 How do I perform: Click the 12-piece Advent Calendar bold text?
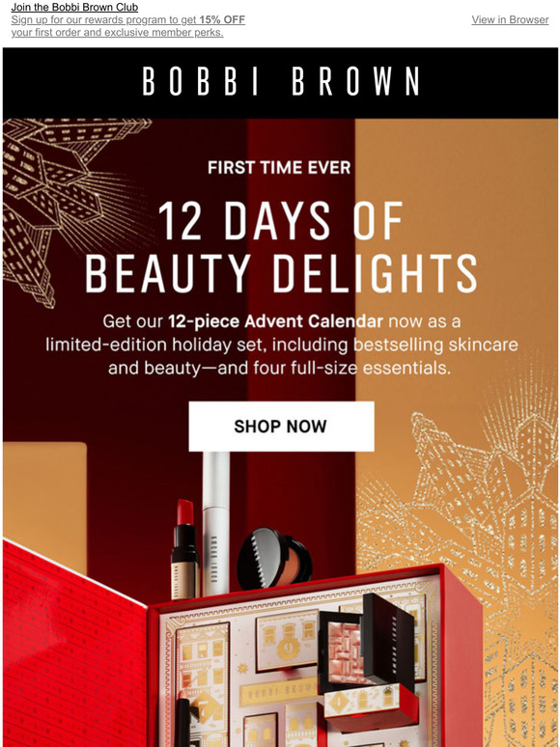click(275, 321)
